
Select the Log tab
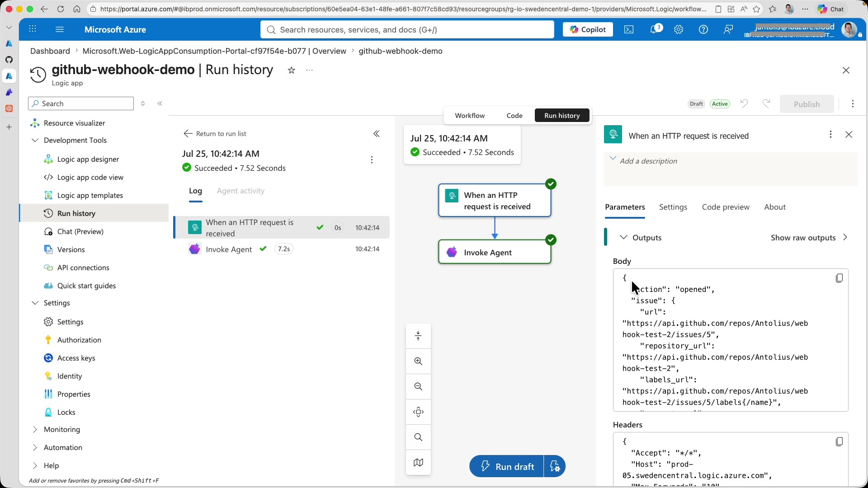click(195, 191)
